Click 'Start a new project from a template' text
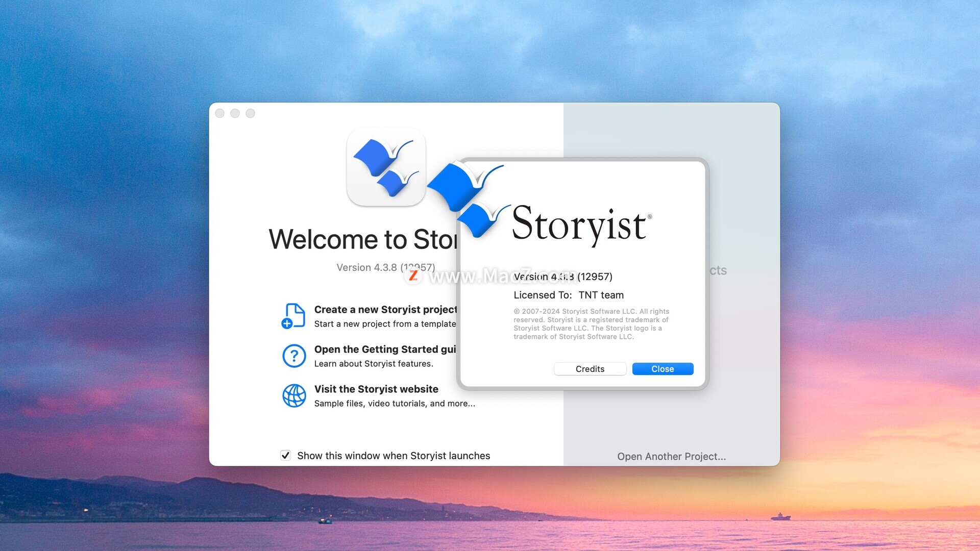This screenshot has width=980, height=551. point(385,324)
